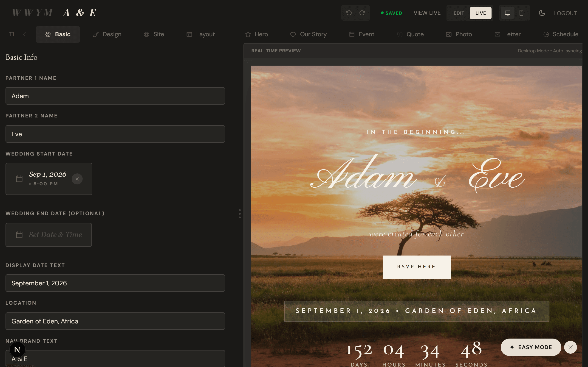Click the sidebar panel icon in the navbar
This screenshot has height=367, width=588.
tap(11, 34)
